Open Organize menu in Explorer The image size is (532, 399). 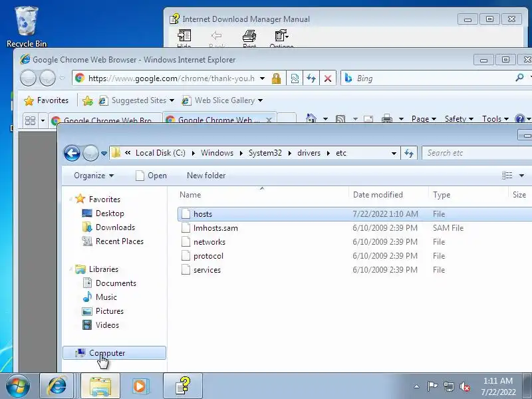coord(94,176)
